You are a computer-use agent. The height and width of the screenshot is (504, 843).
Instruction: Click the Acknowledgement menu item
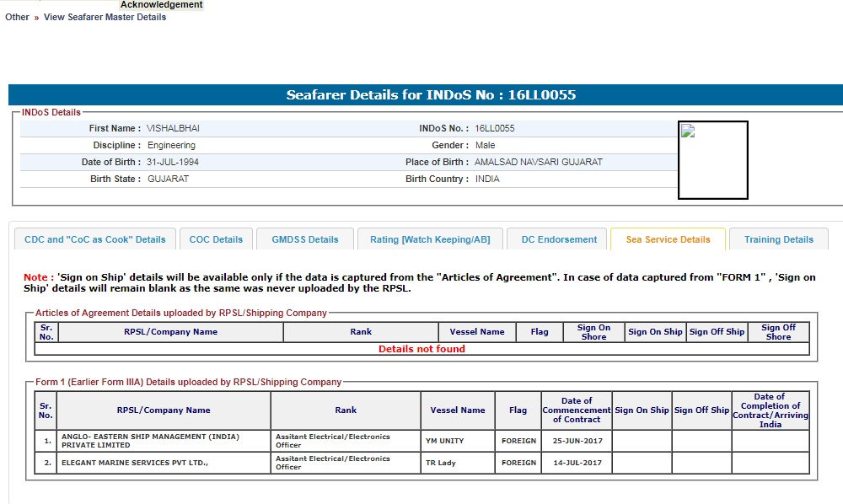point(162,5)
